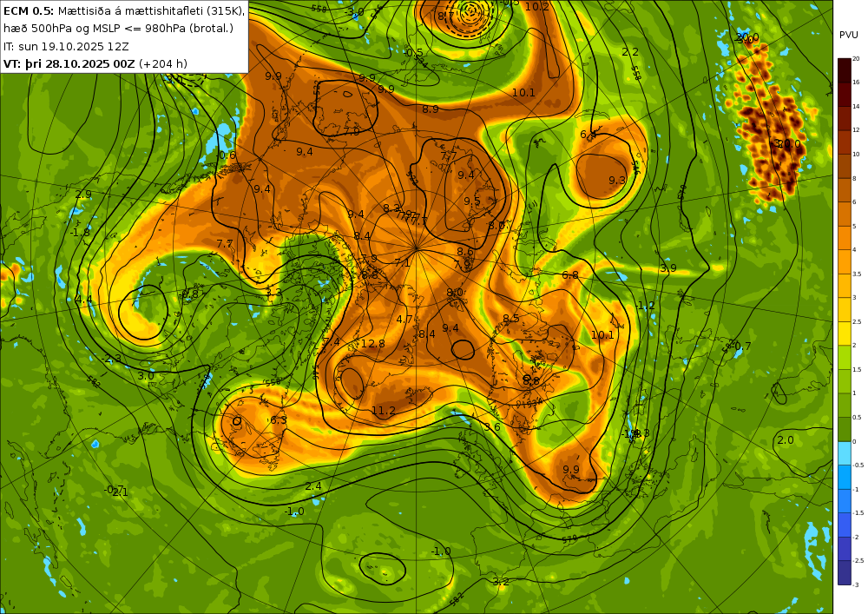
Task: Click the map value '6.8'
Action: (x=570, y=275)
